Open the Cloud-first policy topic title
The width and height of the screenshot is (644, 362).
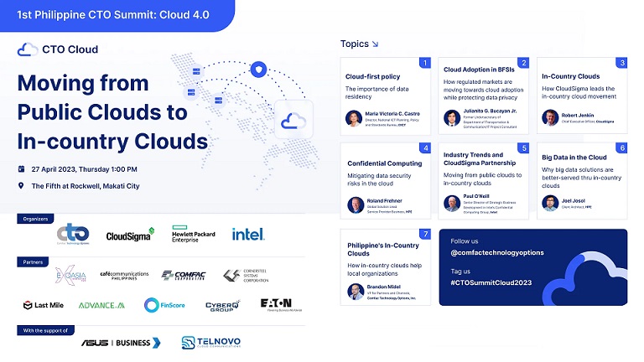click(x=372, y=76)
